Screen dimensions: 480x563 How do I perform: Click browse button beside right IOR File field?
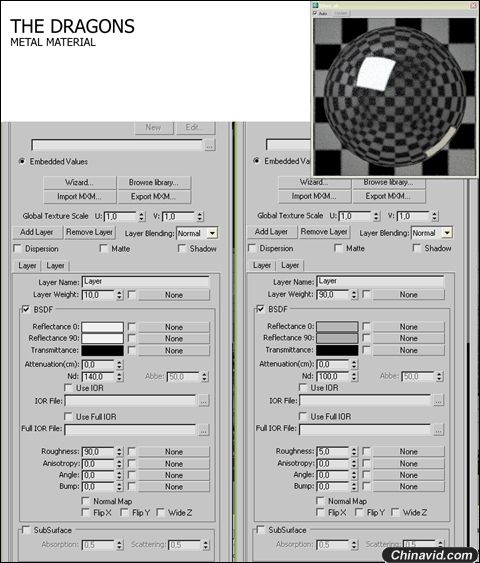click(438, 400)
